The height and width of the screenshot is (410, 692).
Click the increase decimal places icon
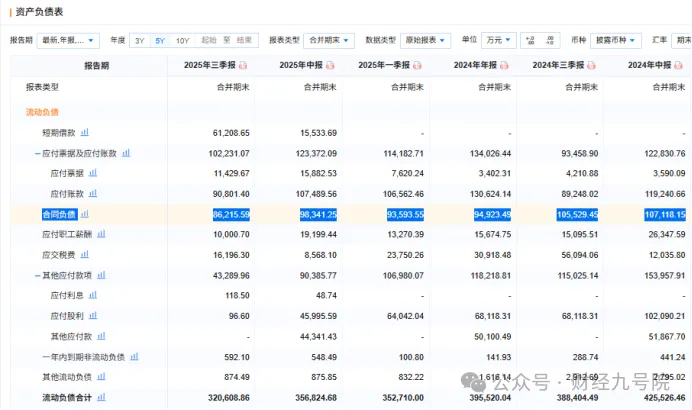530,40
